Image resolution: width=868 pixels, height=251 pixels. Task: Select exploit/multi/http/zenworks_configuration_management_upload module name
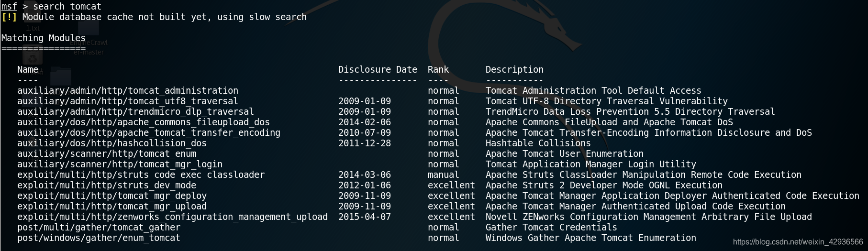point(172,217)
